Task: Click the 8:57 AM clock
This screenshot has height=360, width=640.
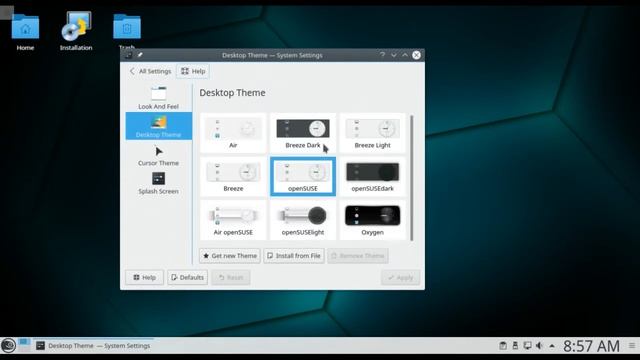Action: point(591,346)
